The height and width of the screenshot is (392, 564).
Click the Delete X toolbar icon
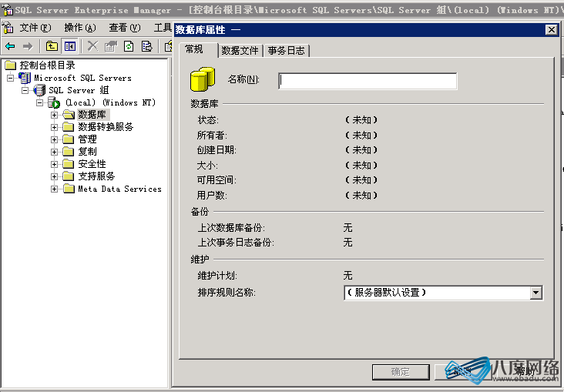coord(92,46)
